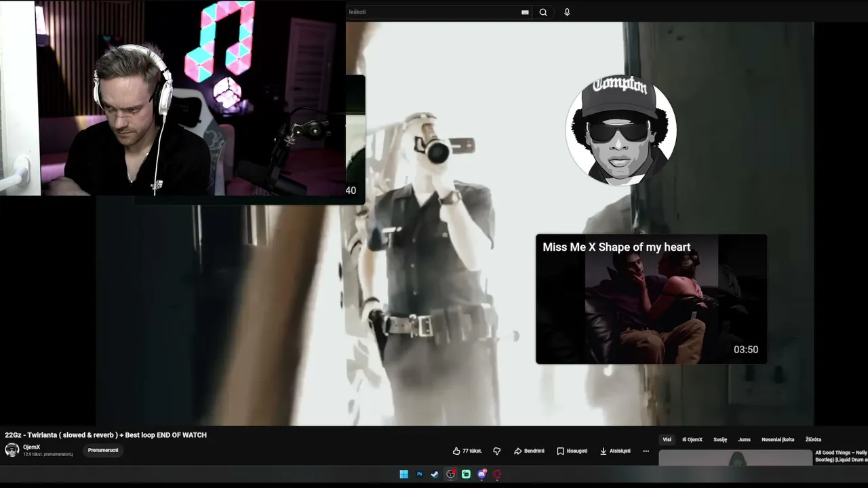Dislike the video with thumbs-down icon
The width and height of the screenshot is (868, 488).
pyautogui.click(x=497, y=451)
